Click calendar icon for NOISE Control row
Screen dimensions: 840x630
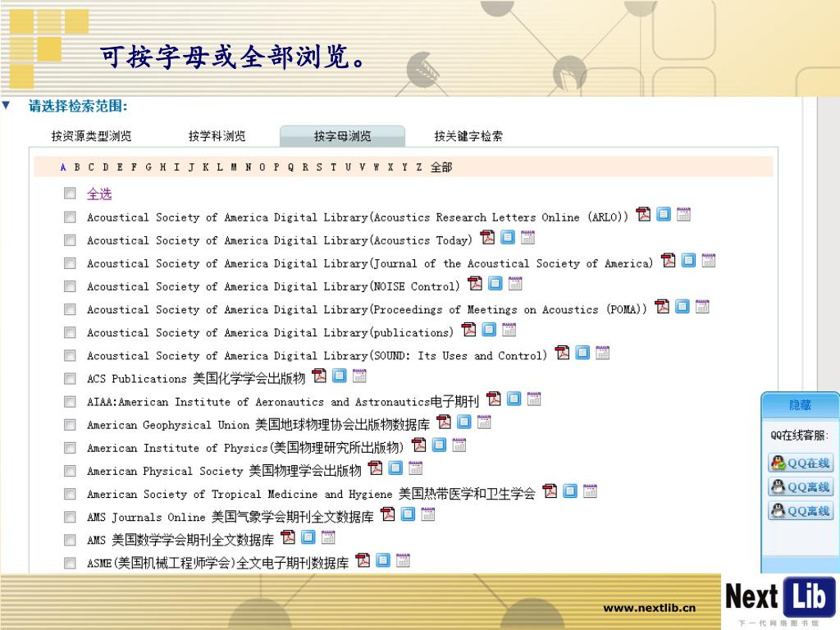(x=515, y=283)
